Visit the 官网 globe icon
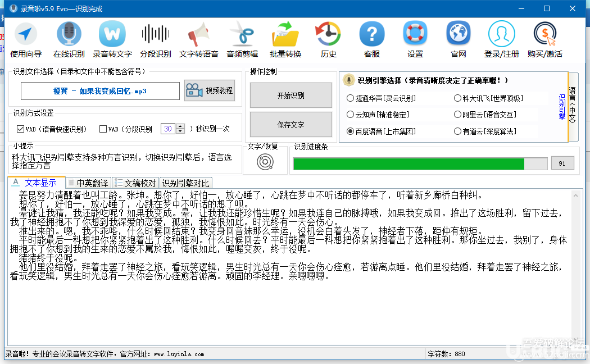The image size is (590, 364). (459, 39)
